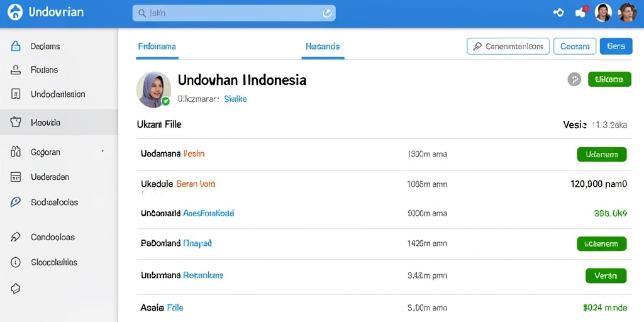The width and height of the screenshot is (644, 322).
Task: Click the key icon in Cenenmanleom button
Action: pyautogui.click(x=477, y=47)
